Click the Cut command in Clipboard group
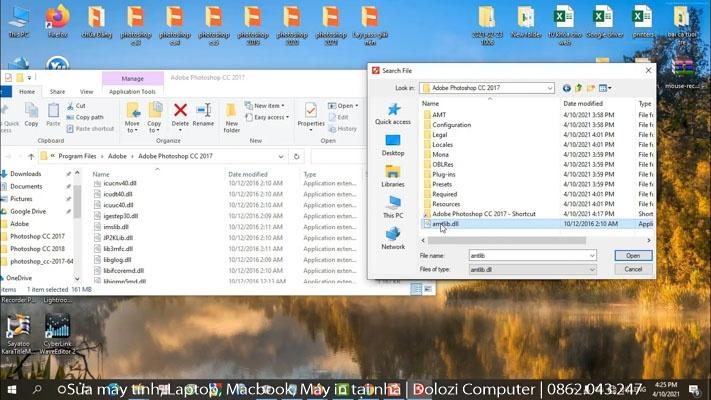Viewport: 711px width, 400px height. 80,105
